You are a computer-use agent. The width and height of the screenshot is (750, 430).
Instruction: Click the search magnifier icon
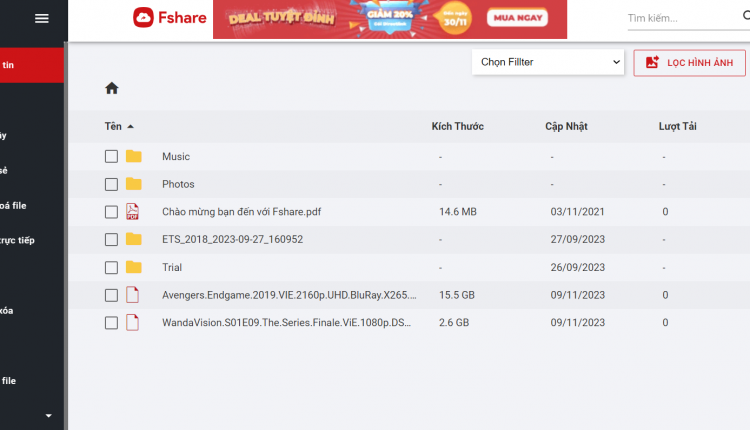[746, 16]
